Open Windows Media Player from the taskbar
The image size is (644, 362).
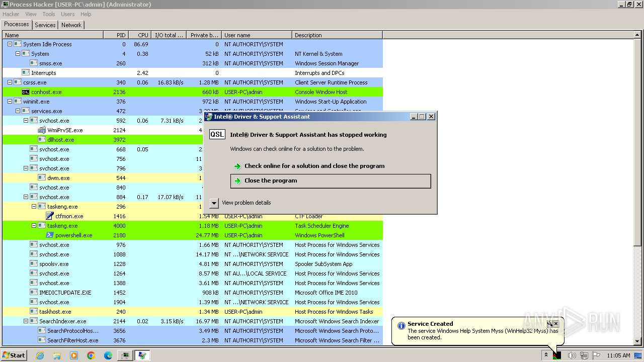[74, 355]
